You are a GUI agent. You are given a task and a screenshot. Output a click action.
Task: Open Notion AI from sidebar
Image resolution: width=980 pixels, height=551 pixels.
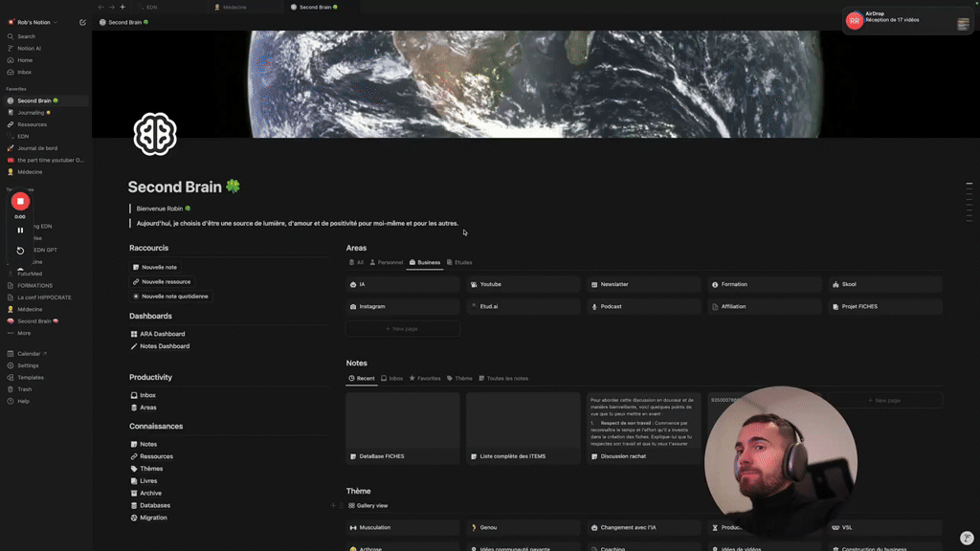tap(29, 48)
